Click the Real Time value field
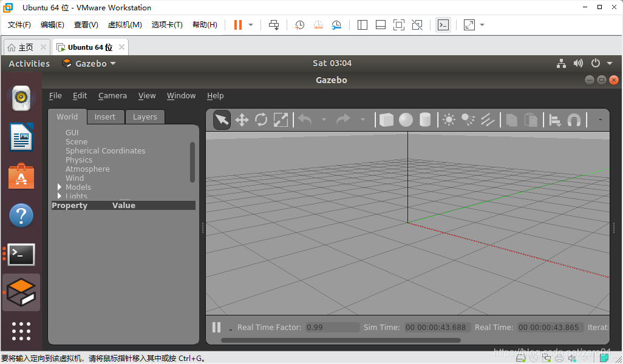 tap(551, 328)
